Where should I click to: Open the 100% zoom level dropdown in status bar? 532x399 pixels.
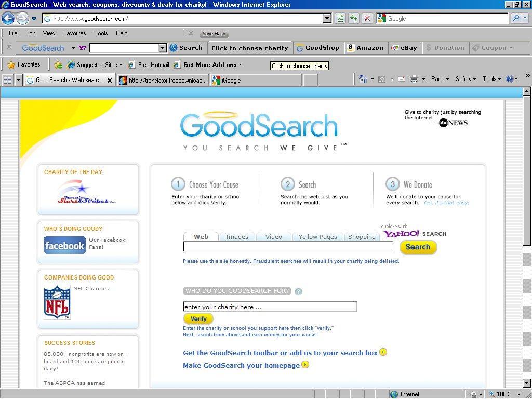point(519,394)
